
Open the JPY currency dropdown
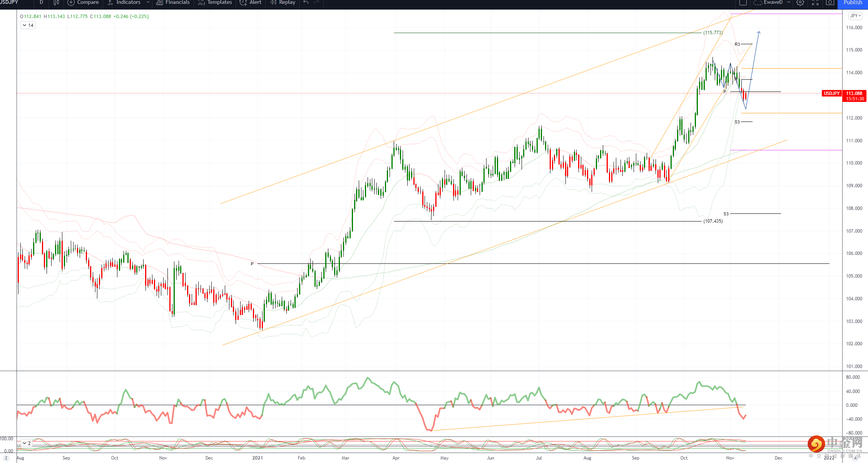(x=855, y=16)
